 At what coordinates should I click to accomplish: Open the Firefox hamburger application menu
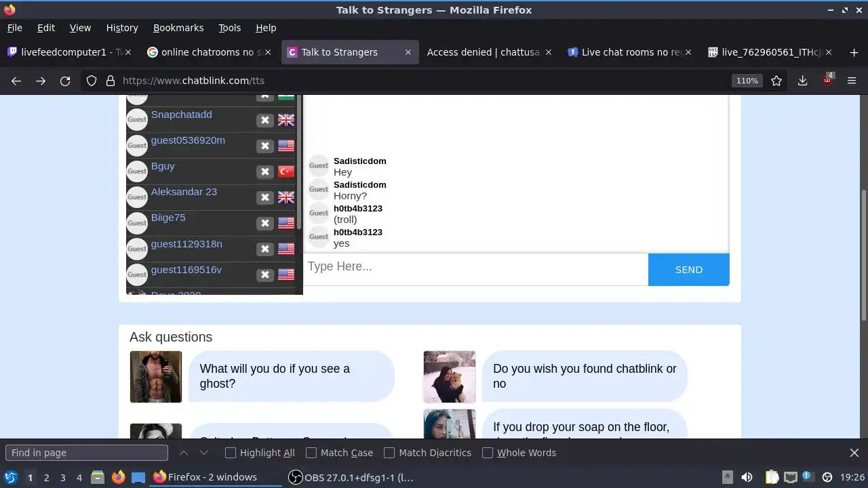tap(852, 81)
